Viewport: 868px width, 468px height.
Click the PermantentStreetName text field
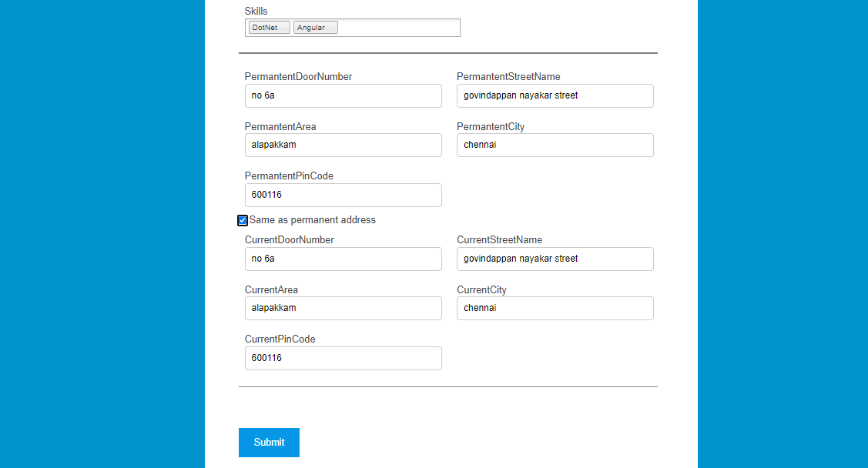[555, 95]
